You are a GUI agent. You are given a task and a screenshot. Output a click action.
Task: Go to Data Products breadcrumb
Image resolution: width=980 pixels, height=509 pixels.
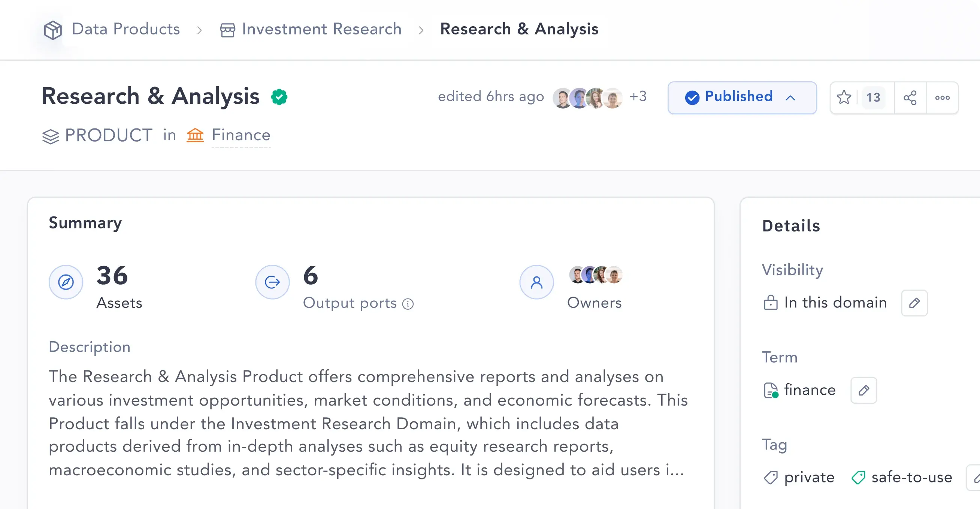(125, 29)
